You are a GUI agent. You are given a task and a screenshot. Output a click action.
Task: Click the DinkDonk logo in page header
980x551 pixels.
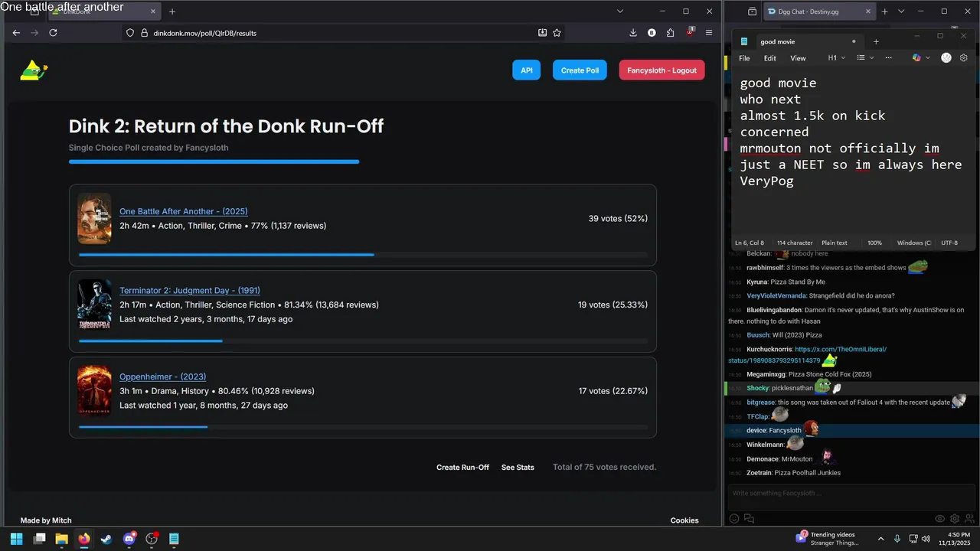click(x=33, y=70)
